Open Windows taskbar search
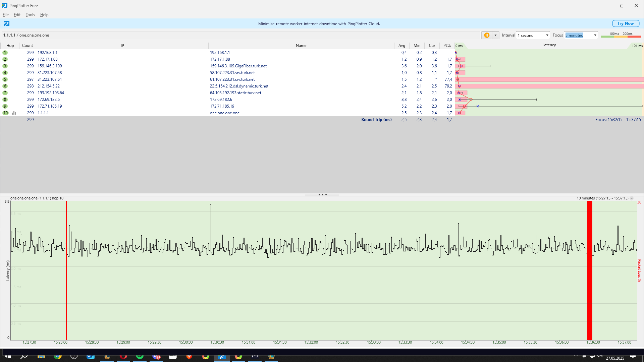The height and width of the screenshot is (362, 644). pos(24,356)
